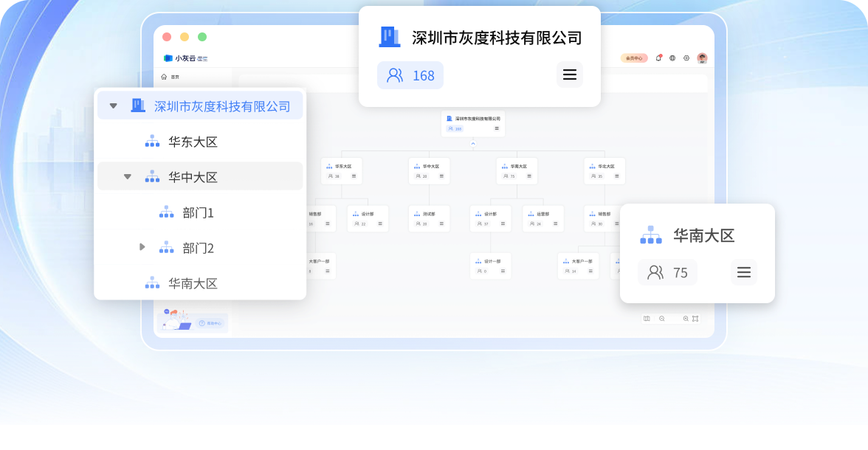Screen dimensions: 868x450
Task: Collapse root node chevron in org chart
Action: click(x=473, y=143)
